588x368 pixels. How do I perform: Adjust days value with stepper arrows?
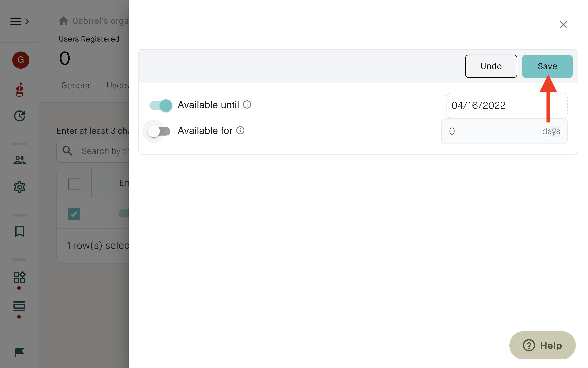pyautogui.click(x=554, y=131)
